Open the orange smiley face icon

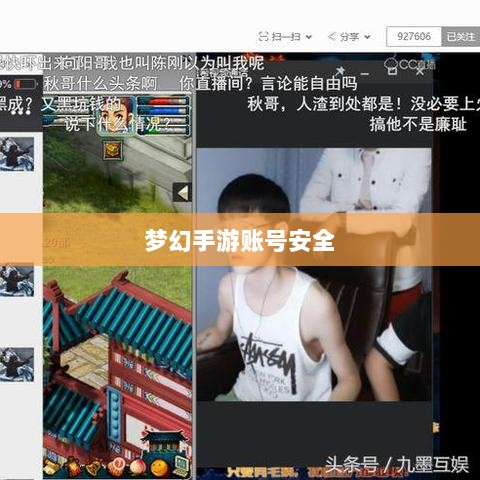[x=159, y=467]
